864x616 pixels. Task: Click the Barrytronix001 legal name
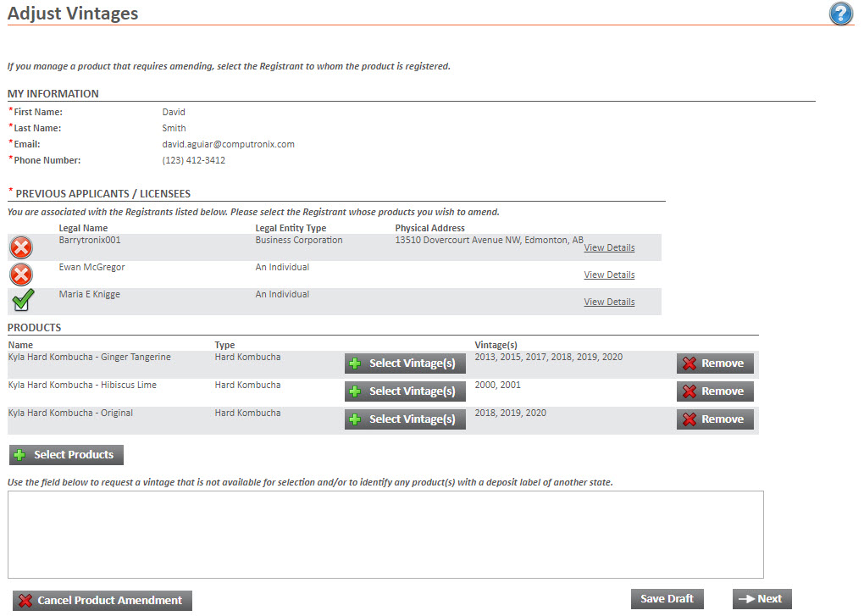click(x=89, y=241)
